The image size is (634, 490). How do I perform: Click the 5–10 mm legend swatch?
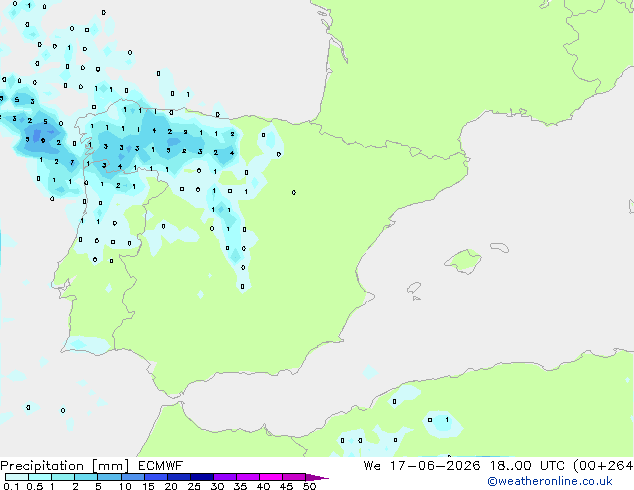109,477
